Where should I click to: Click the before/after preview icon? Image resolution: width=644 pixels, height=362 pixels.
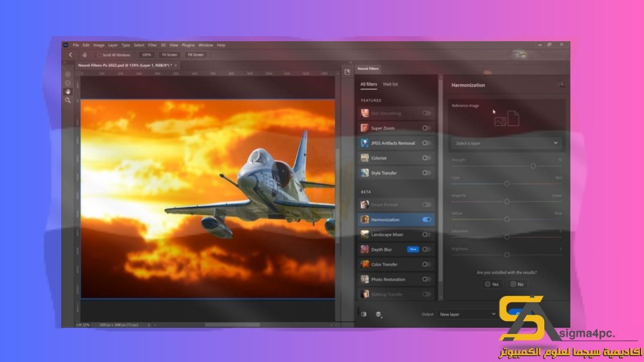pos(364,314)
